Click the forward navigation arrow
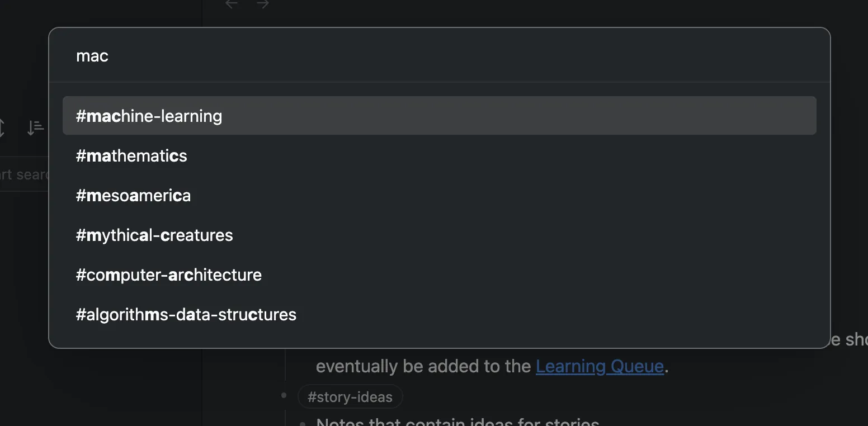The image size is (868, 426). (263, 3)
